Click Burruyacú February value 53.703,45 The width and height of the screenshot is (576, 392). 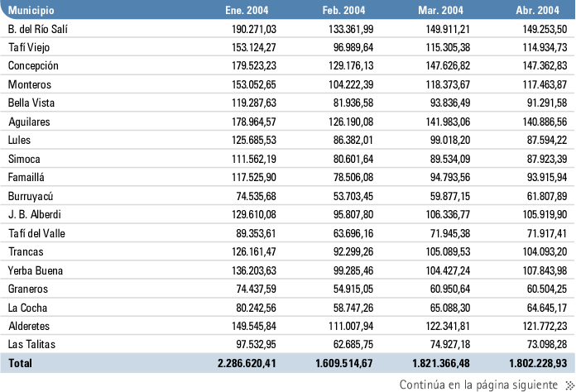(x=353, y=196)
